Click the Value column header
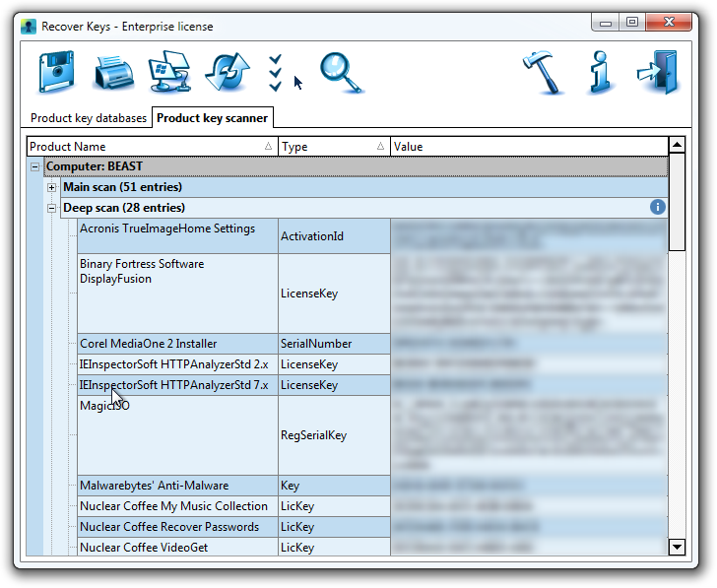This screenshot has height=588, width=717. 529,147
